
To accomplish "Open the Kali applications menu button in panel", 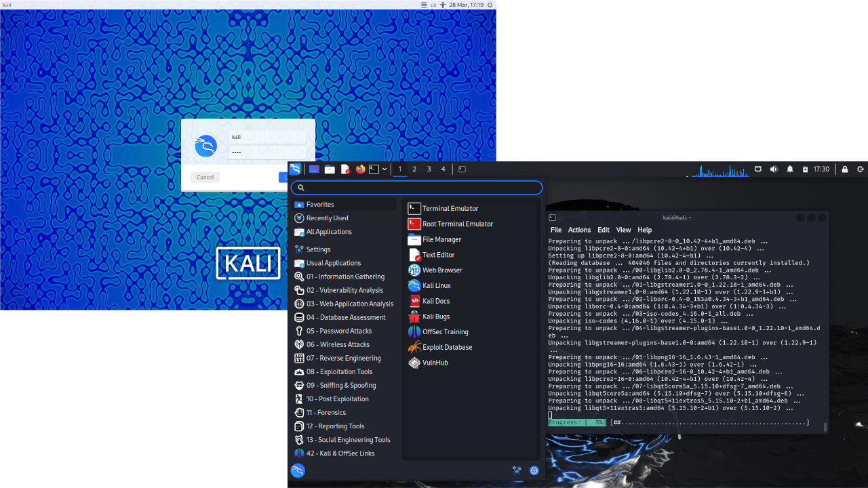I will click(295, 169).
